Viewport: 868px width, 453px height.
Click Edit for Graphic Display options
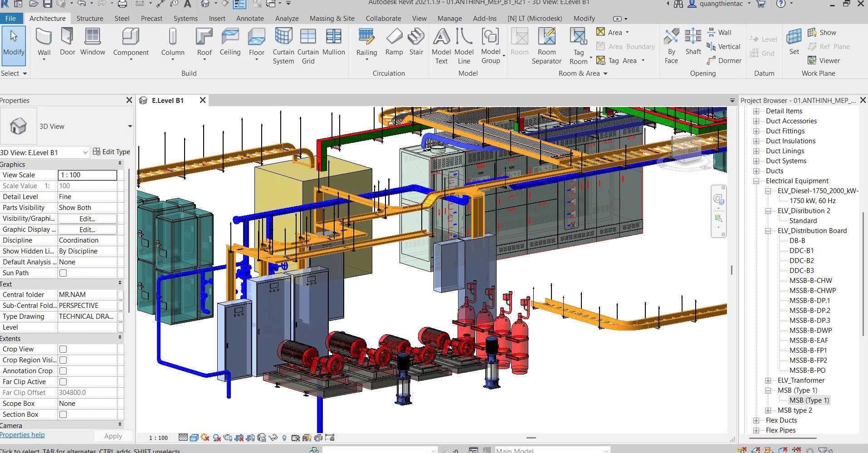click(x=87, y=229)
